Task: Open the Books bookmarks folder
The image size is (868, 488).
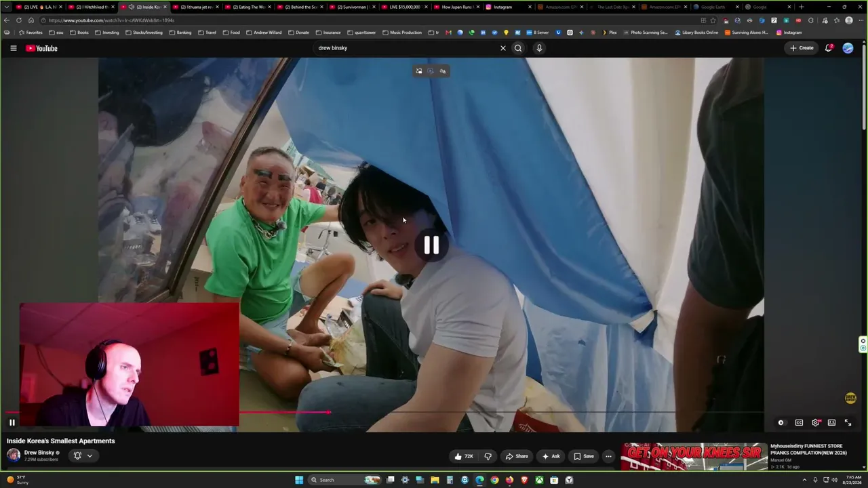Action: [x=79, y=33]
